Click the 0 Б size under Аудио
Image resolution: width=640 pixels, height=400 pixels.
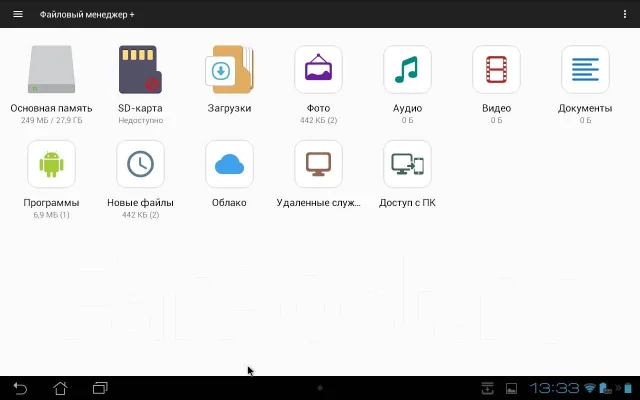tap(407, 120)
